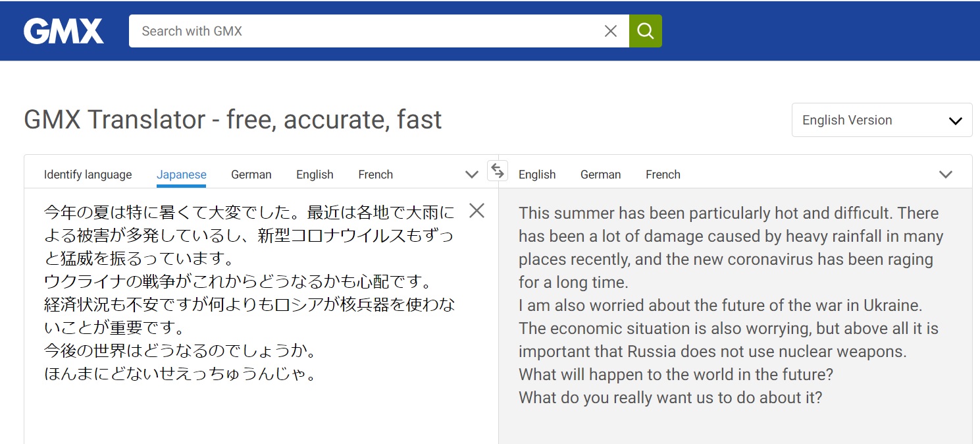
Task: Clear the Japanese source text
Action: coord(477,211)
